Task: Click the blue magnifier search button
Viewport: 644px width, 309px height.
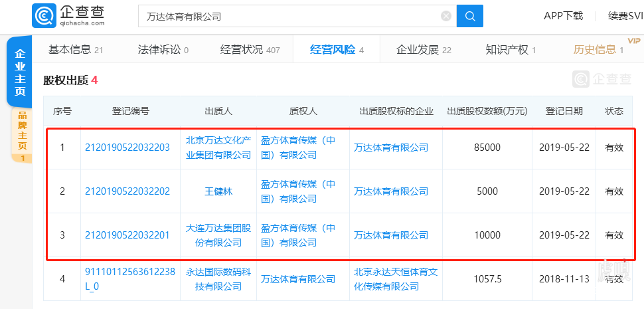Action: (470, 16)
